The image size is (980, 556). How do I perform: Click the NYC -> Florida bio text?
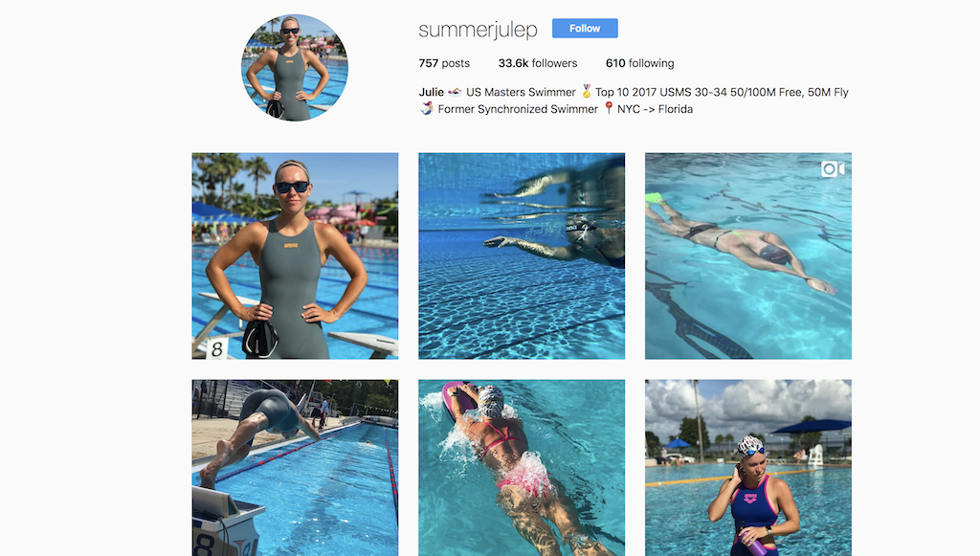655,109
